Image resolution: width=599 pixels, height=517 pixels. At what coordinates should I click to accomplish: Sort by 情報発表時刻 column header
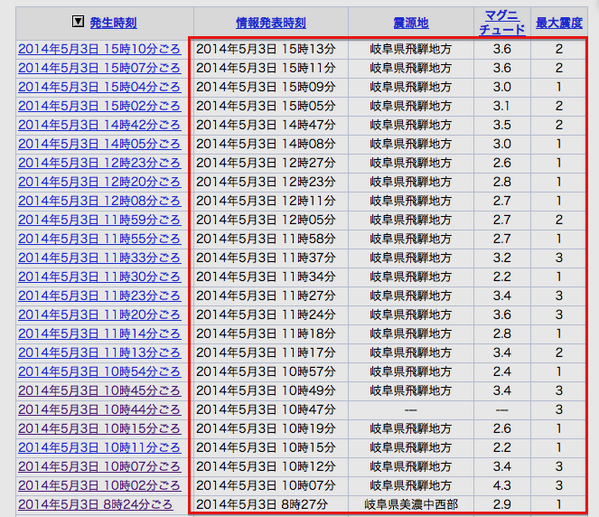[271, 23]
